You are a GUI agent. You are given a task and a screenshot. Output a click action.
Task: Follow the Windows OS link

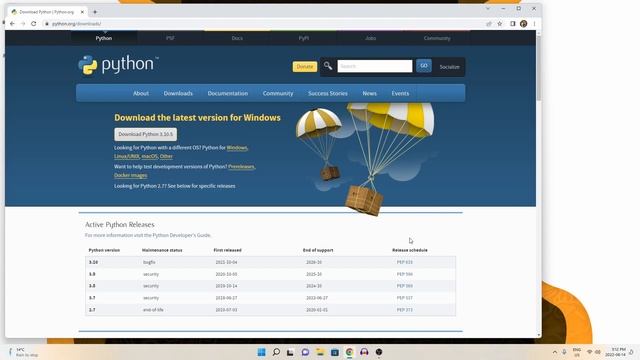pos(237,147)
